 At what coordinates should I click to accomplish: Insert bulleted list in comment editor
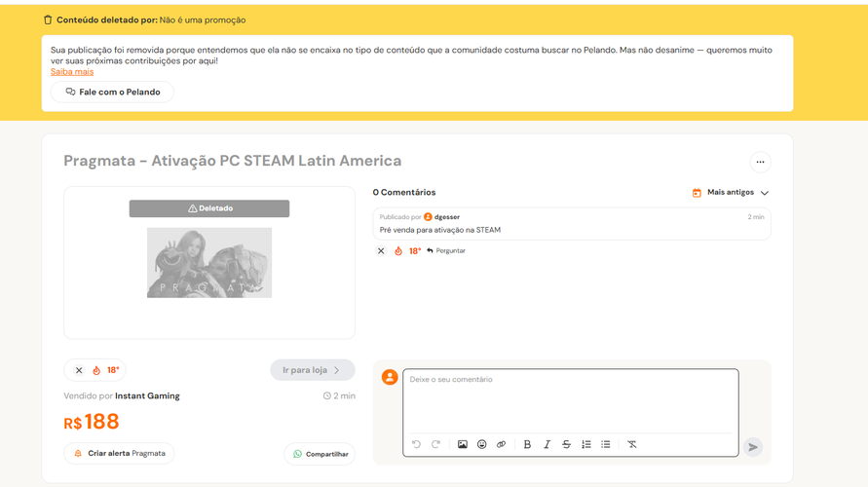606,444
